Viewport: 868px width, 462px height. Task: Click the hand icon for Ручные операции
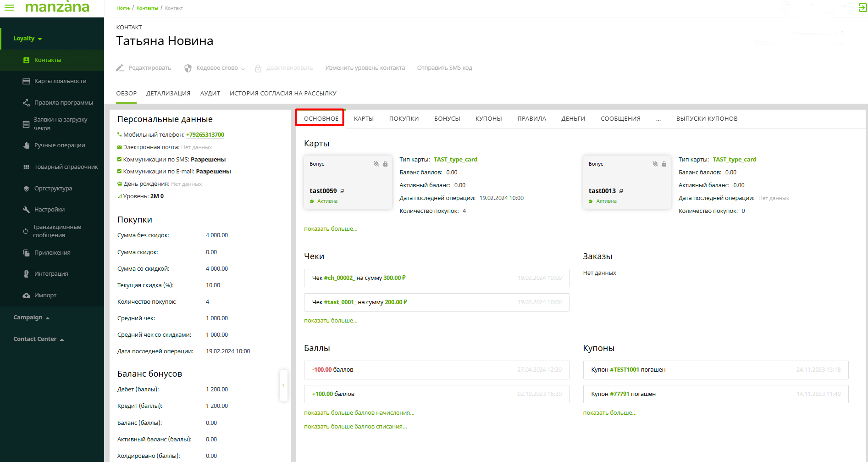click(26, 145)
